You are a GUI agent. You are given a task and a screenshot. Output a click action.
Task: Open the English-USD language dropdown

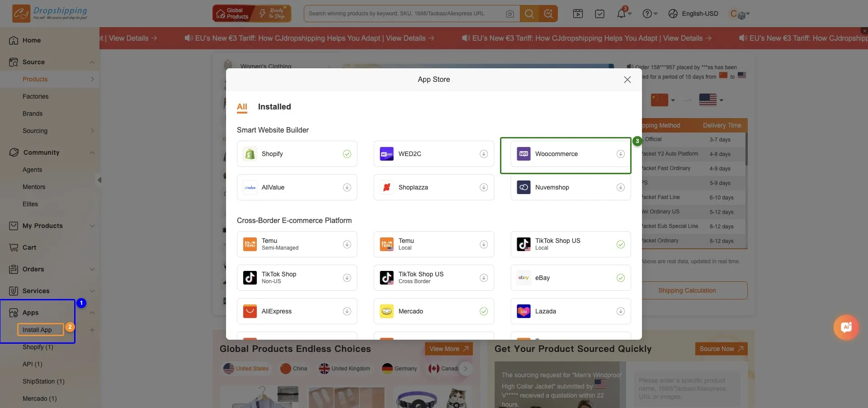pyautogui.click(x=693, y=14)
